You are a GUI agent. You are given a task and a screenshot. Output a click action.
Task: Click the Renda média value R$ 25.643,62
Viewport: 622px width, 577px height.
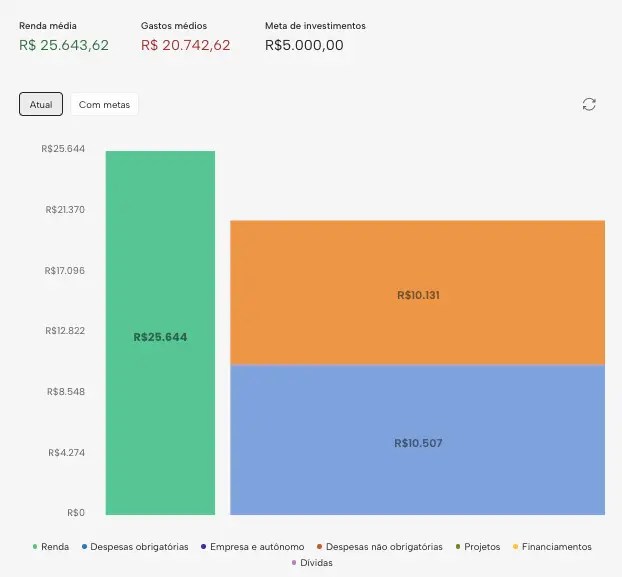(x=64, y=45)
